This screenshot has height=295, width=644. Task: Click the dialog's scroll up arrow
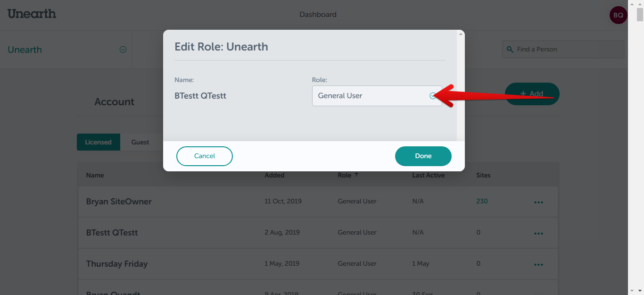click(x=461, y=34)
